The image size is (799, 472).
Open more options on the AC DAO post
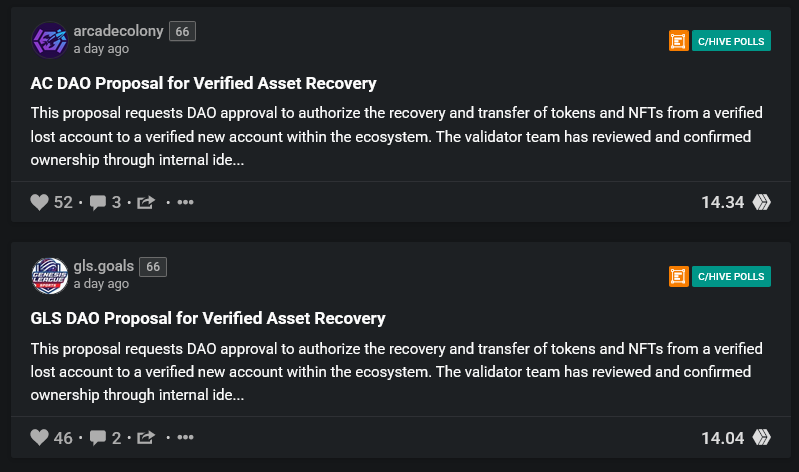pyautogui.click(x=185, y=202)
